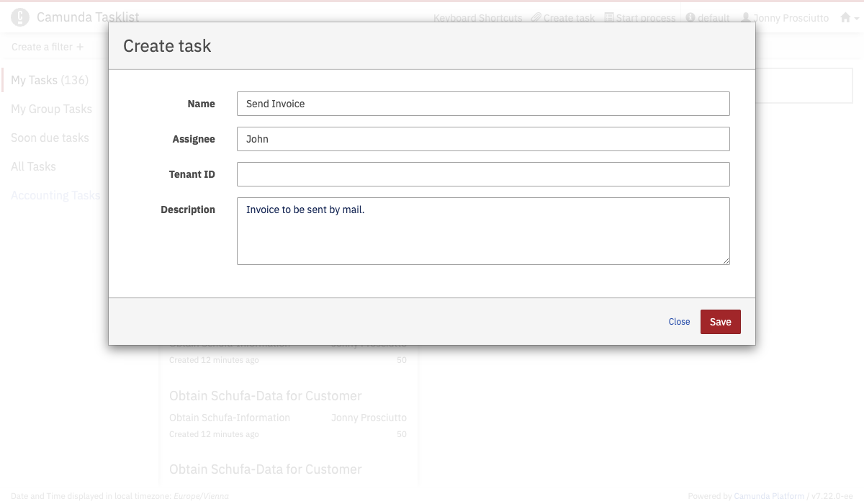Click the Close link in dialog footer
Viewport: 864px width, 504px height.
click(679, 322)
